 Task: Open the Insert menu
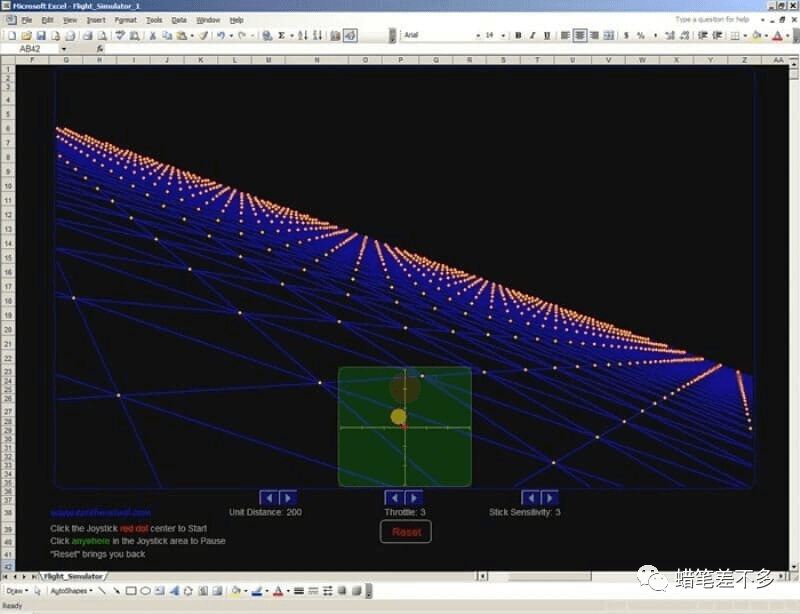click(x=96, y=20)
